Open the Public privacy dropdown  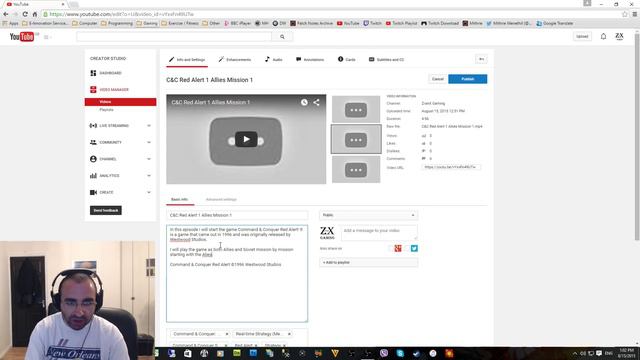(x=368, y=215)
